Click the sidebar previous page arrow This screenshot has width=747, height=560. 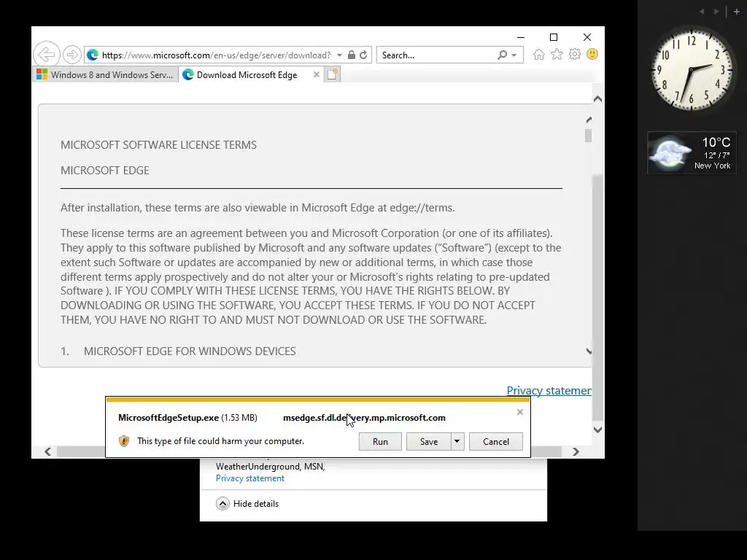coord(701,12)
